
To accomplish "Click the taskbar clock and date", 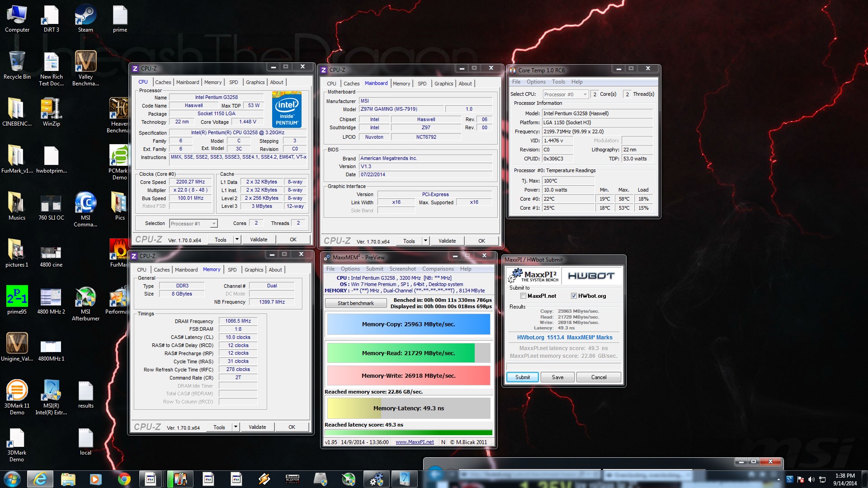I will [845, 479].
